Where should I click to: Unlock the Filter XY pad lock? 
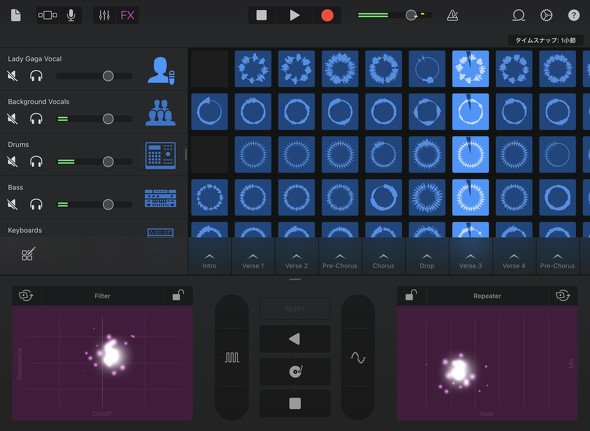178,295
